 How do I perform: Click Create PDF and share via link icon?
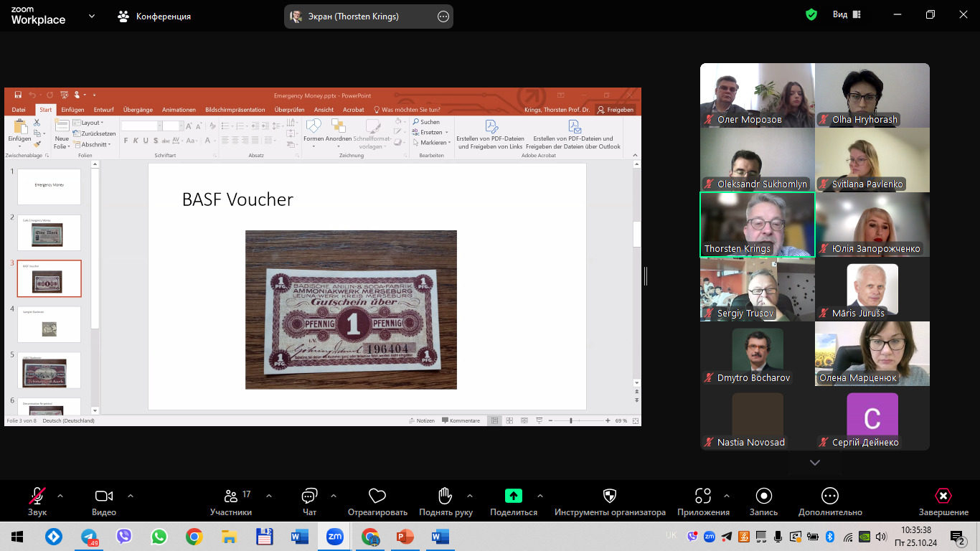click(x=491, y=126)
